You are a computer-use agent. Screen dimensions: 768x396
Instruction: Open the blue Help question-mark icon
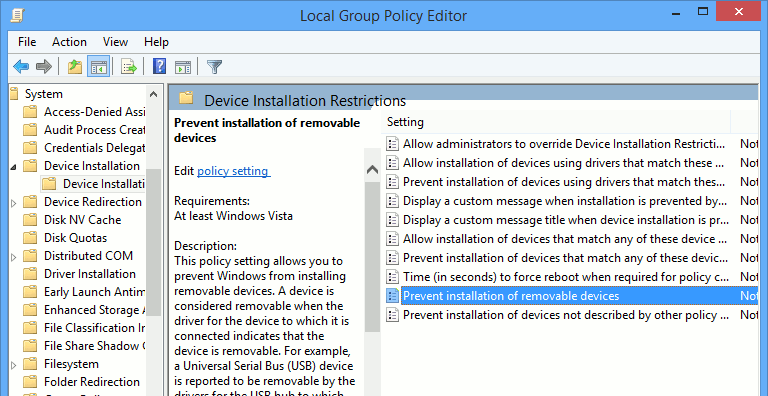[x=159, y=66]
